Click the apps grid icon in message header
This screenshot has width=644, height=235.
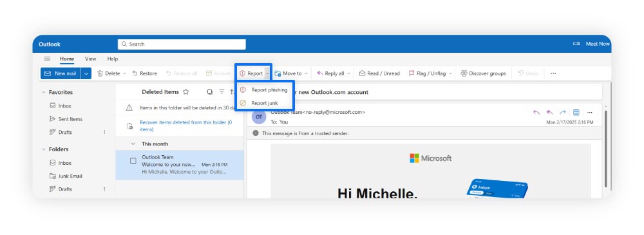click(x=576, y=112)
